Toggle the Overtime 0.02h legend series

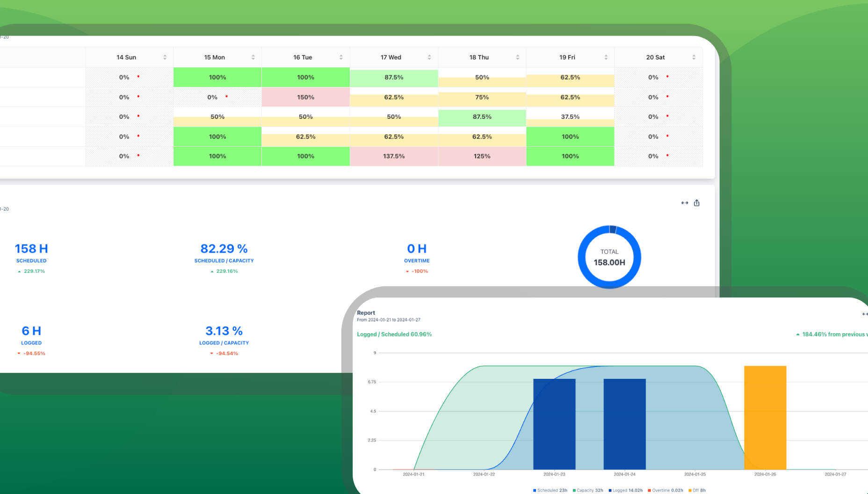click(665, 490)
